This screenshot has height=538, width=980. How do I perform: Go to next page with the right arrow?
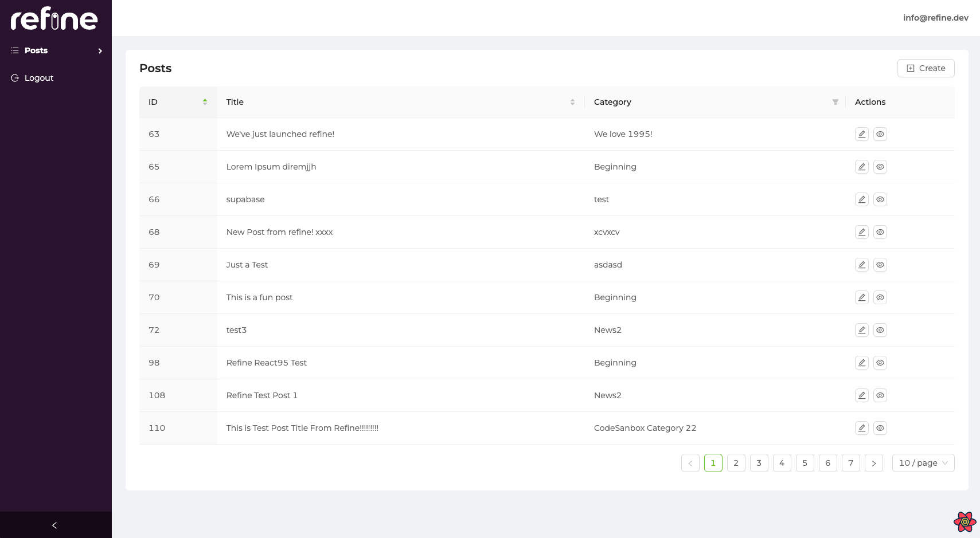click(x=873, y=463)
